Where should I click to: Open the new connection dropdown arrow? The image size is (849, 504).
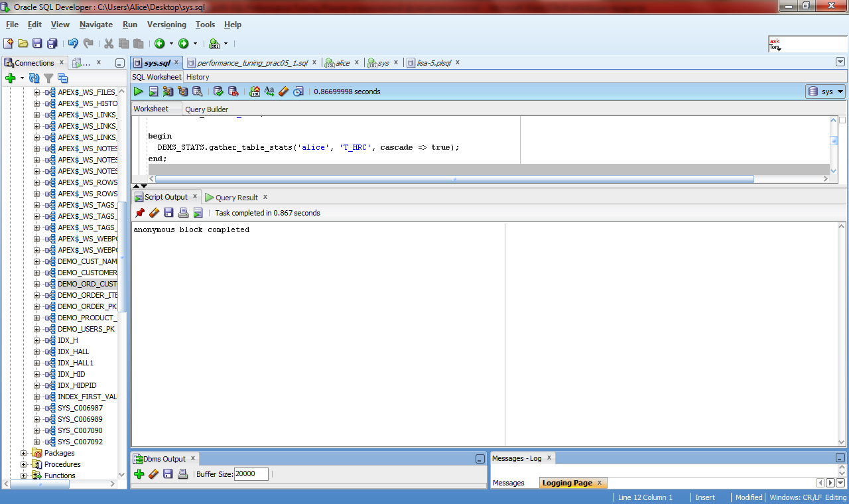pyautogui.click(x=22, y=78)
